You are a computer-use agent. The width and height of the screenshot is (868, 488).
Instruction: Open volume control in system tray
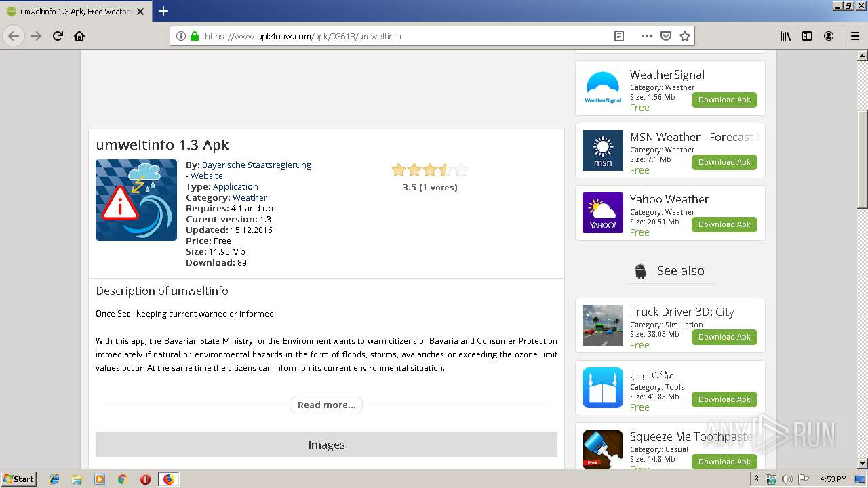[x=787, y=479]
